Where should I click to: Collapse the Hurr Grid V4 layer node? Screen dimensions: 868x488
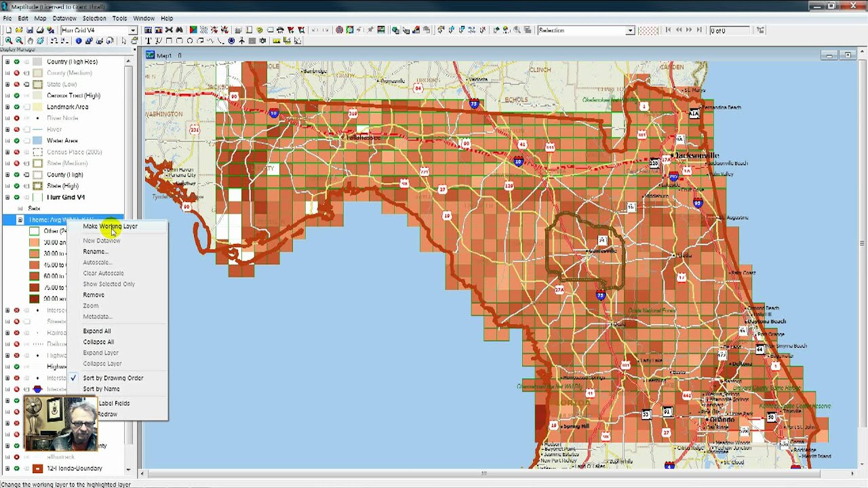click(7, 197)
